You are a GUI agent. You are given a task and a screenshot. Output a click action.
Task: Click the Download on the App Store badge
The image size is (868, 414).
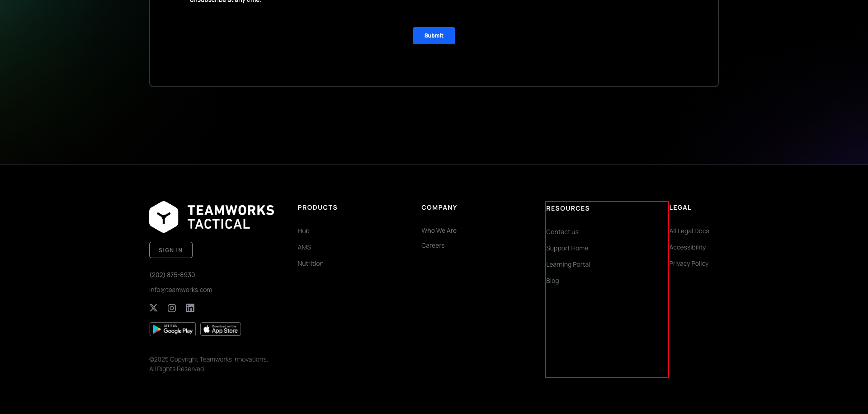click(x=220, y=329)
